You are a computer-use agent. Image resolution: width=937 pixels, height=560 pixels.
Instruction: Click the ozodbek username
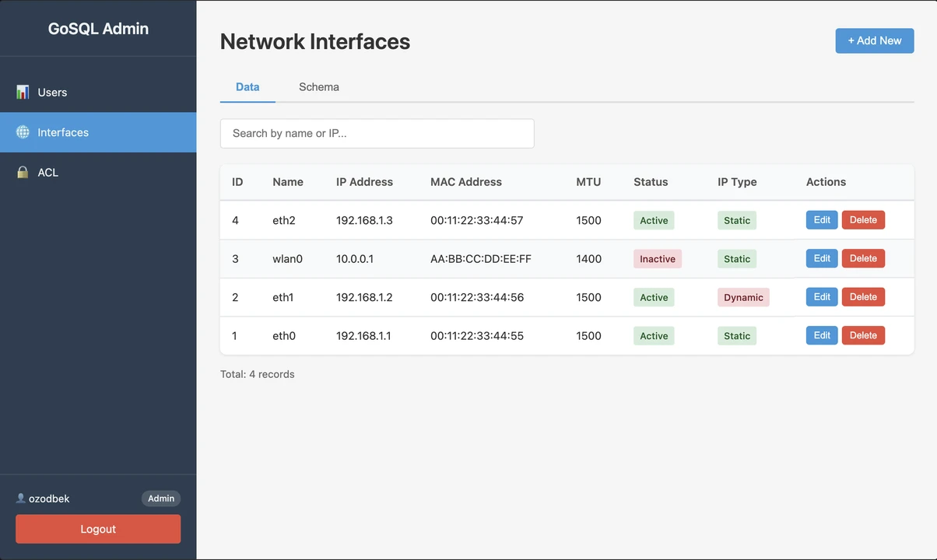(x=49, y=499)
